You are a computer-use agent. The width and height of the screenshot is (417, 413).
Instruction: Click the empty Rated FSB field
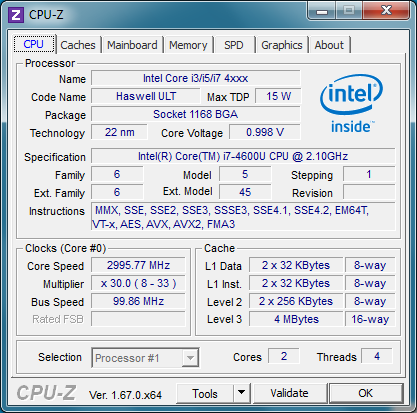138,319
